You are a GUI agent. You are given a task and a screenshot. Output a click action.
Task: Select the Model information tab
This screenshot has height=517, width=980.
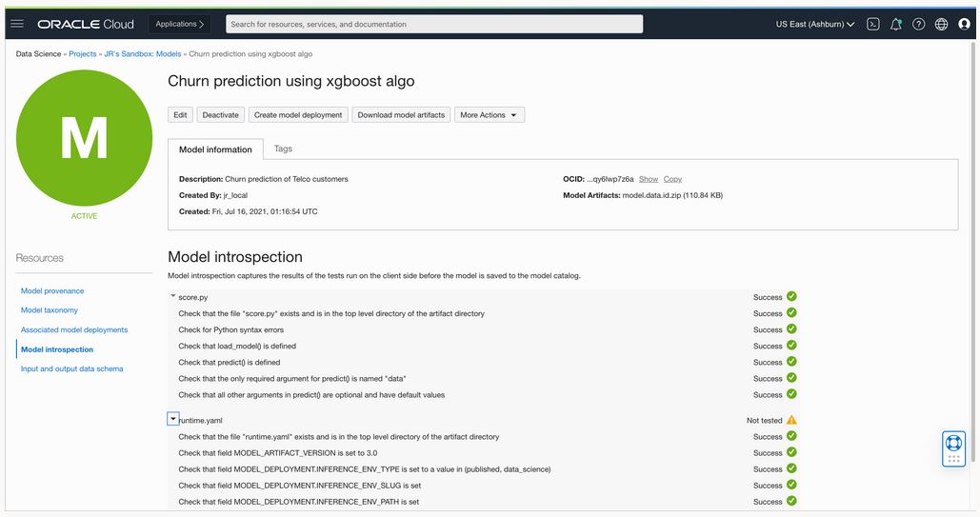click(215, 149)
